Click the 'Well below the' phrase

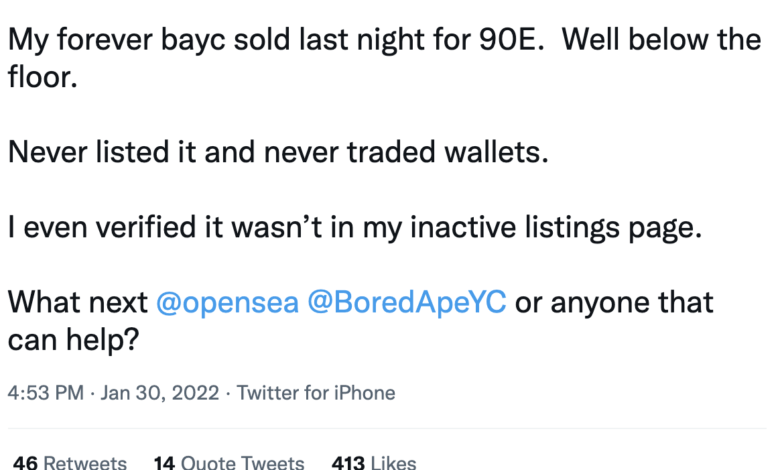(x=661, y=40)
